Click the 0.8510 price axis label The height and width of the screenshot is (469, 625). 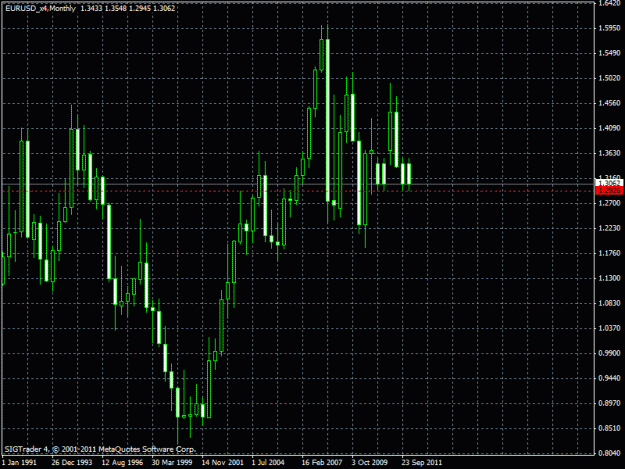coord(610,428)
